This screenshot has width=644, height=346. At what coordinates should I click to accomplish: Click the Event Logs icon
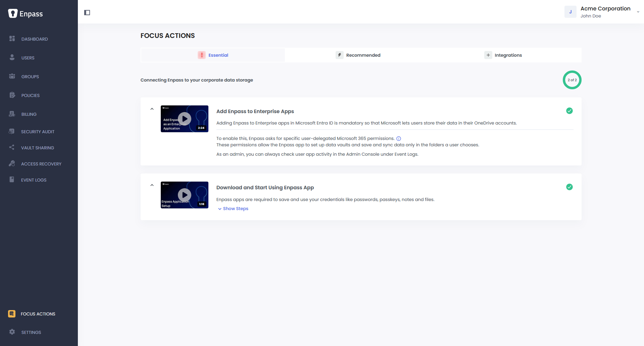tap(12, 180)
